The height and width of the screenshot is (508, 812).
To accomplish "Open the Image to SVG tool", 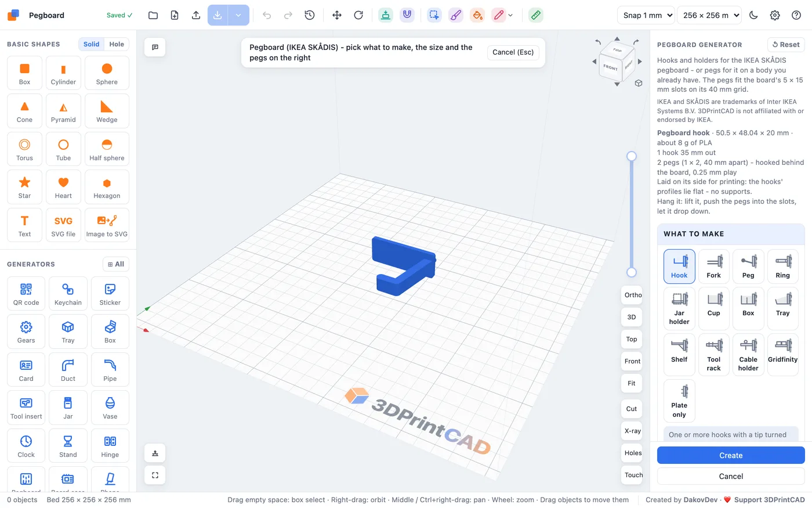I will click(x=107, y=225).
